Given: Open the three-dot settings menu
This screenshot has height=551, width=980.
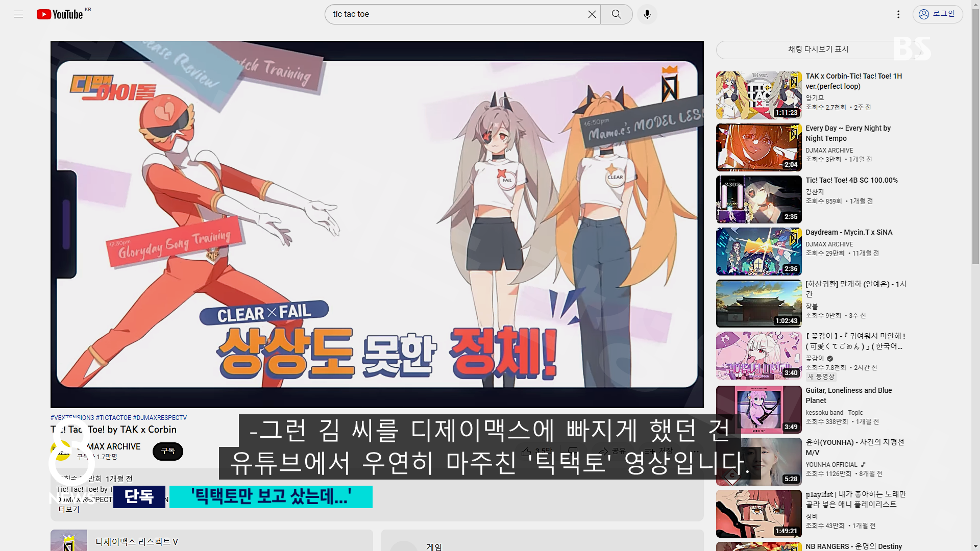Looking at the screenshot, I should pos(898,14).
